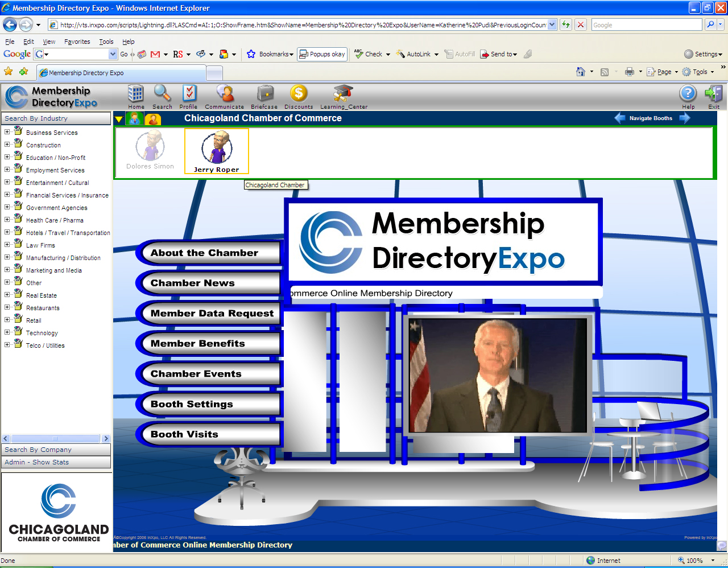Click the orange person icon in booth bar
This screenshot has width=728, height=568.
[152, 119]
